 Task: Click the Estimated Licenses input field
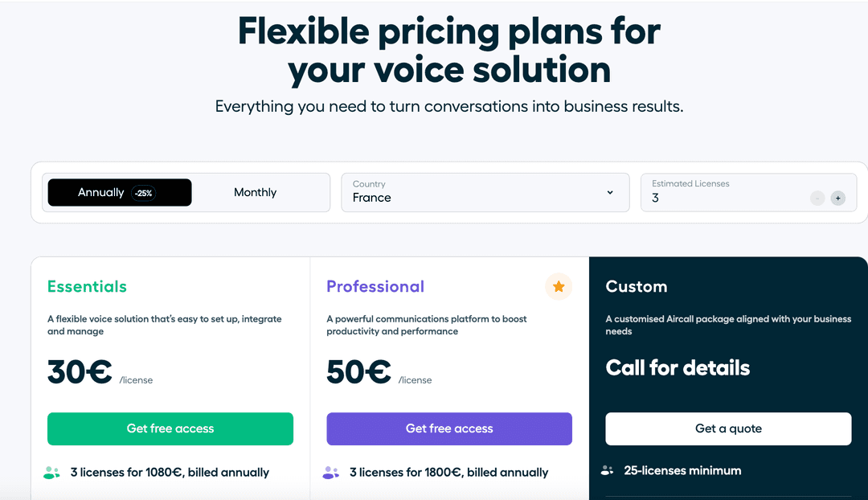[x=723, y=198]
